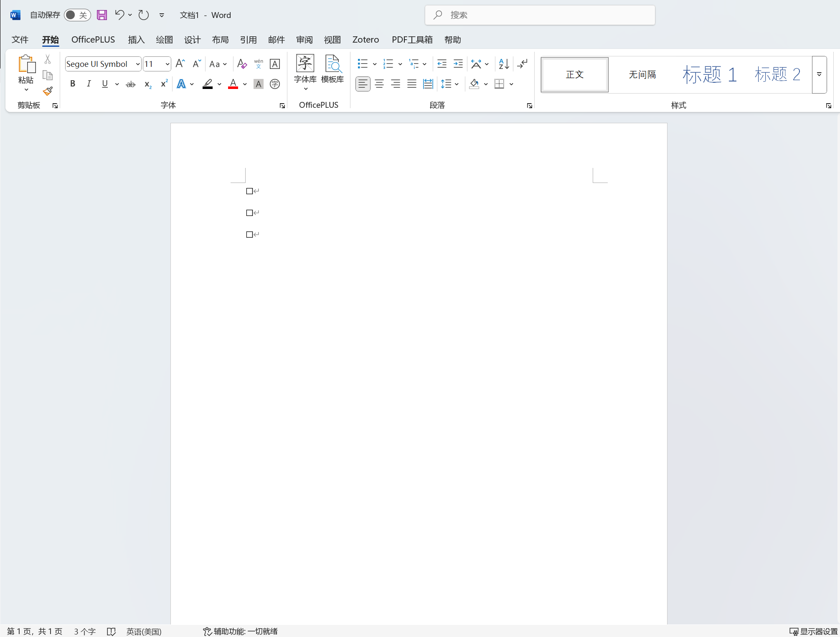840x637 pixels.
Task: Check the third checkbox in document
Action: (x=249, y=235)
